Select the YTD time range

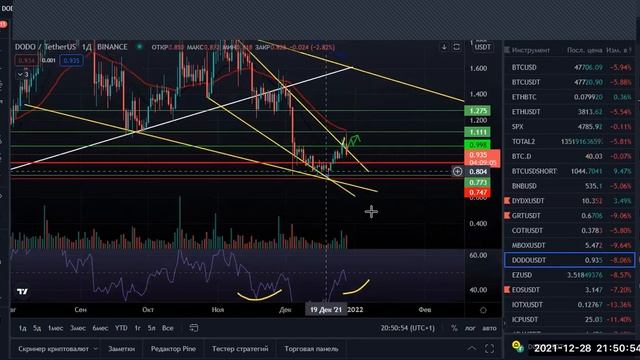click(121, 328)
